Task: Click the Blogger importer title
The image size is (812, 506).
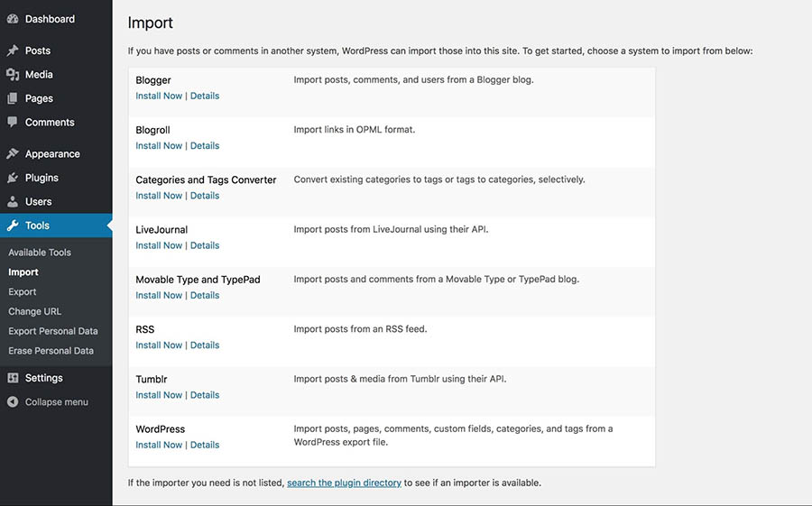Action: (x=153, y=80)
